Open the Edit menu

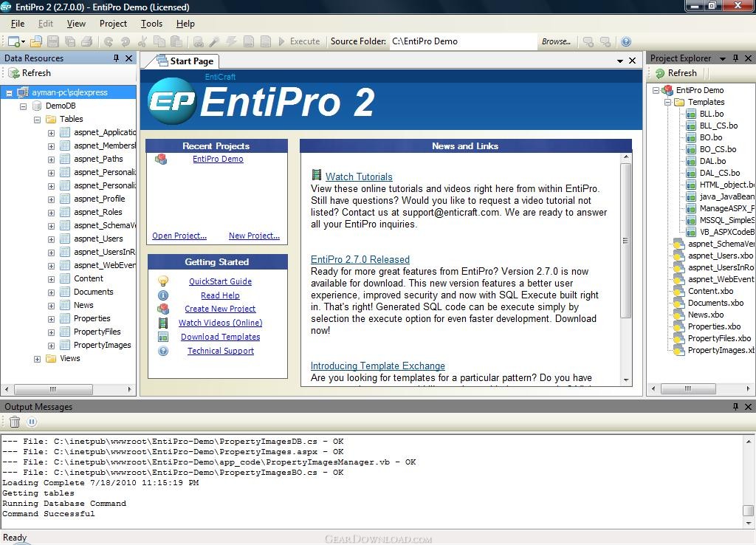click(45, 24)
